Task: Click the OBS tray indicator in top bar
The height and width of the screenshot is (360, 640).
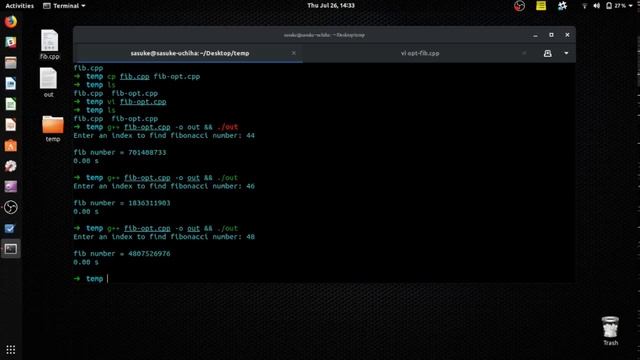Action: [x=519, y=6]
